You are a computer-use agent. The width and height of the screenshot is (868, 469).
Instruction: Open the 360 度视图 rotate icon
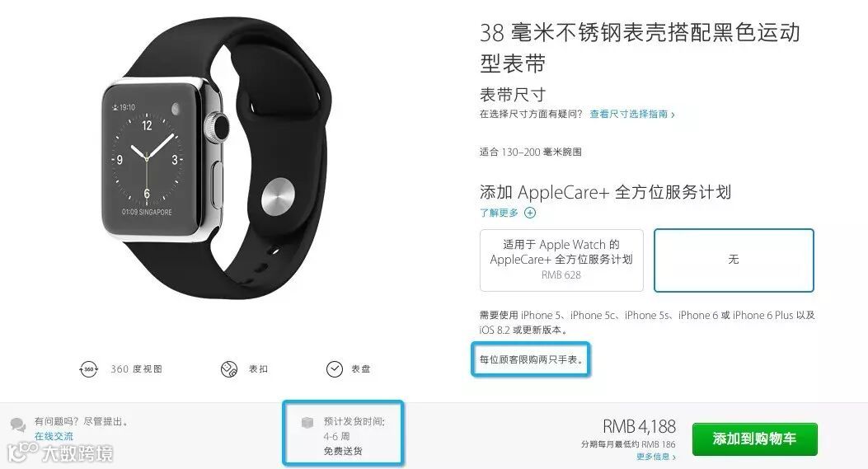(x=88, y=368)
